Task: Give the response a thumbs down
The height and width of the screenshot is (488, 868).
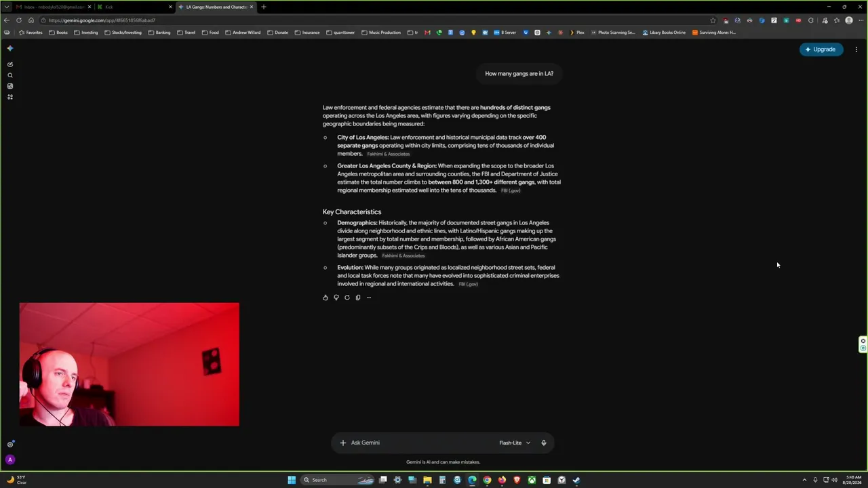Action: click(x=336, y=298)
